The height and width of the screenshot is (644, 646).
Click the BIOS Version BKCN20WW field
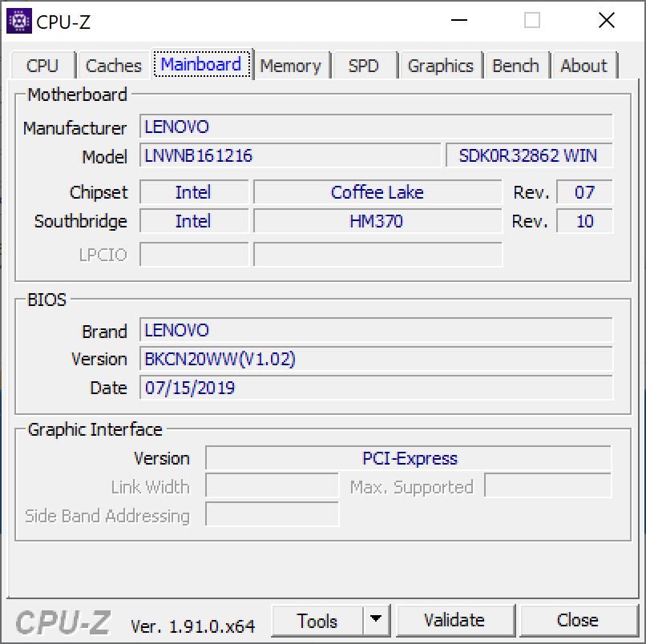click(376, 359)
